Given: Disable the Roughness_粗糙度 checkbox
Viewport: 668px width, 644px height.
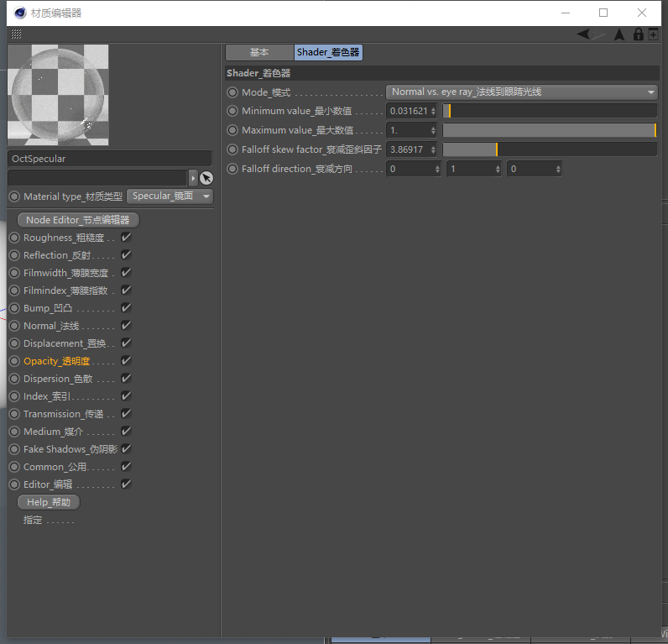Looking at the screenshot, I should click(126, 238).
